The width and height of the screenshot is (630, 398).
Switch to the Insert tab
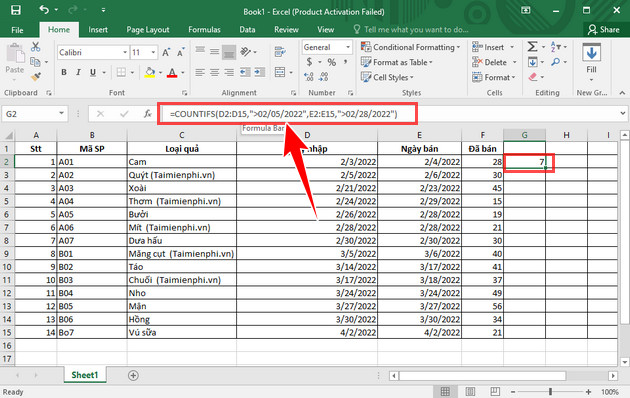98,30
